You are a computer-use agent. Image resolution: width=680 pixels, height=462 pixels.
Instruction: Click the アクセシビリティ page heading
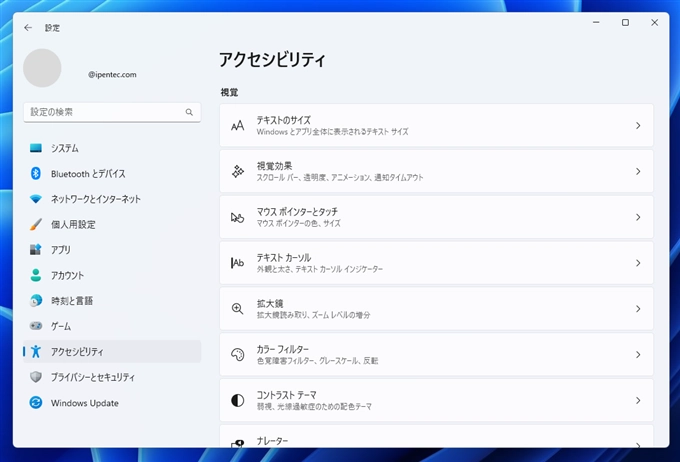tap(272, 59)
